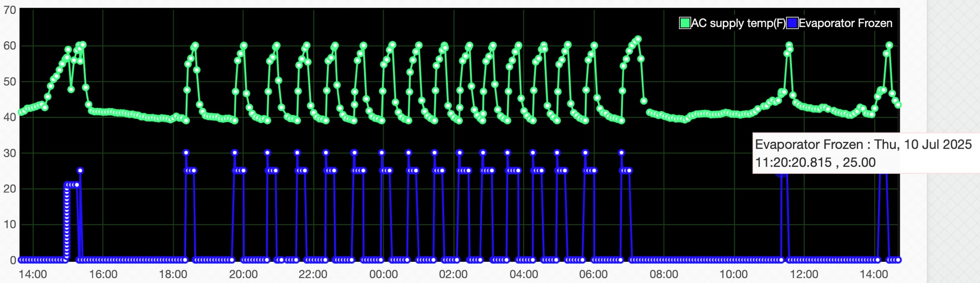Click the 70 y-axis label

tap(10, 10)
